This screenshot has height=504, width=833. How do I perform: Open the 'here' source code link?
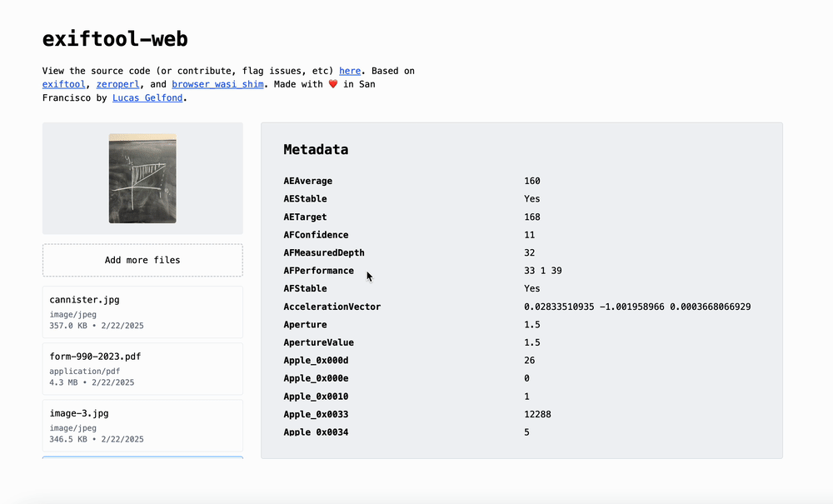coord(350,71)
